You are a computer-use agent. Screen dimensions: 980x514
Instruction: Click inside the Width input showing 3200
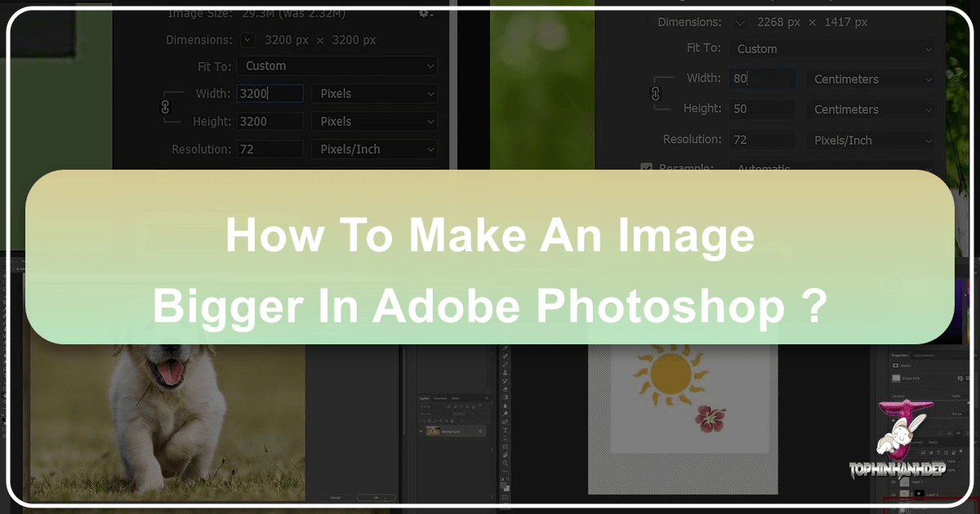tap(269, 93)
